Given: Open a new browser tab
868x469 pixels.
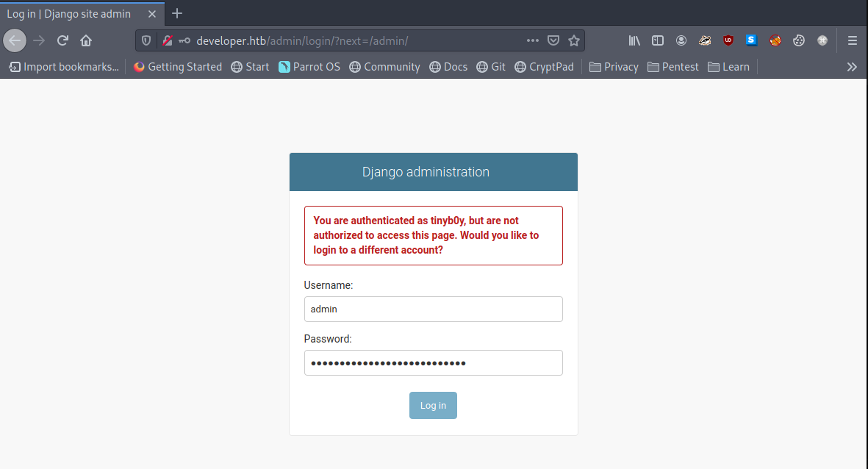Looking at the screenshot, I should (177, 13).
